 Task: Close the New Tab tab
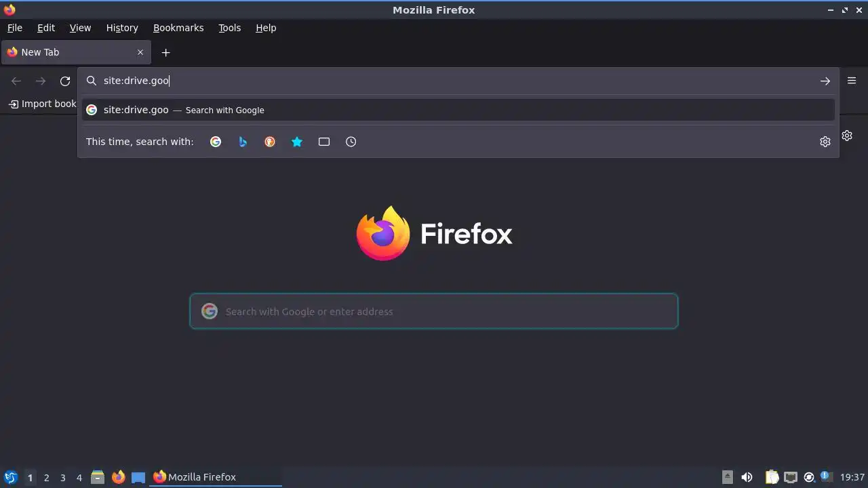(140, 52)
